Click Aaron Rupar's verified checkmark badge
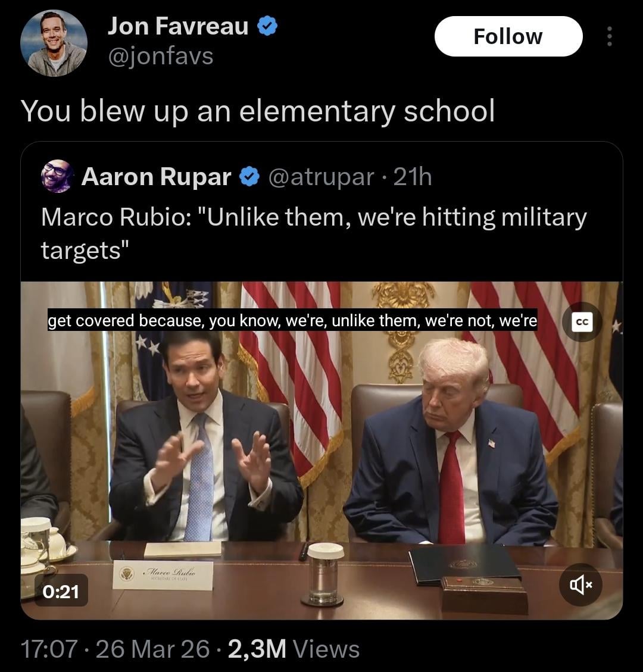The height and width of the screenshot is (672, 643). pos(249,177)
